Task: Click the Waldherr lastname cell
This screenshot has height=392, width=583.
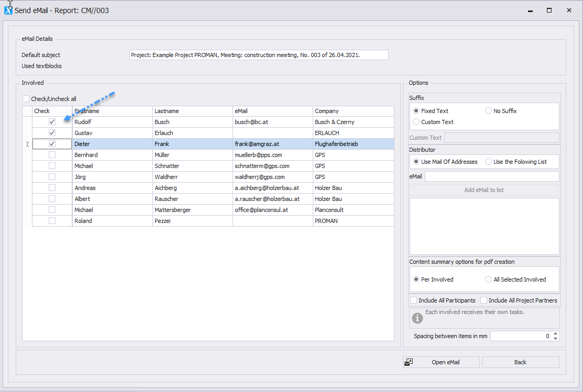Action: coord(193,177)
